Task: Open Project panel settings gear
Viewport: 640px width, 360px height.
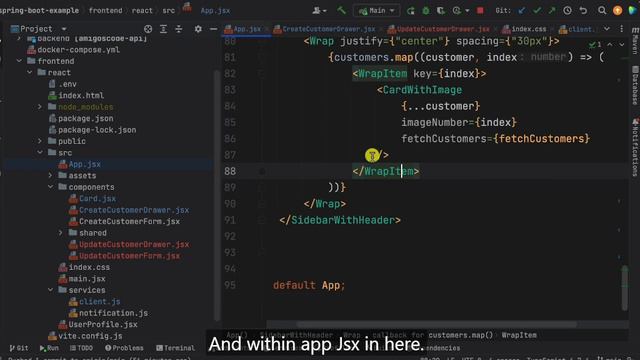Action: [198, 29]
